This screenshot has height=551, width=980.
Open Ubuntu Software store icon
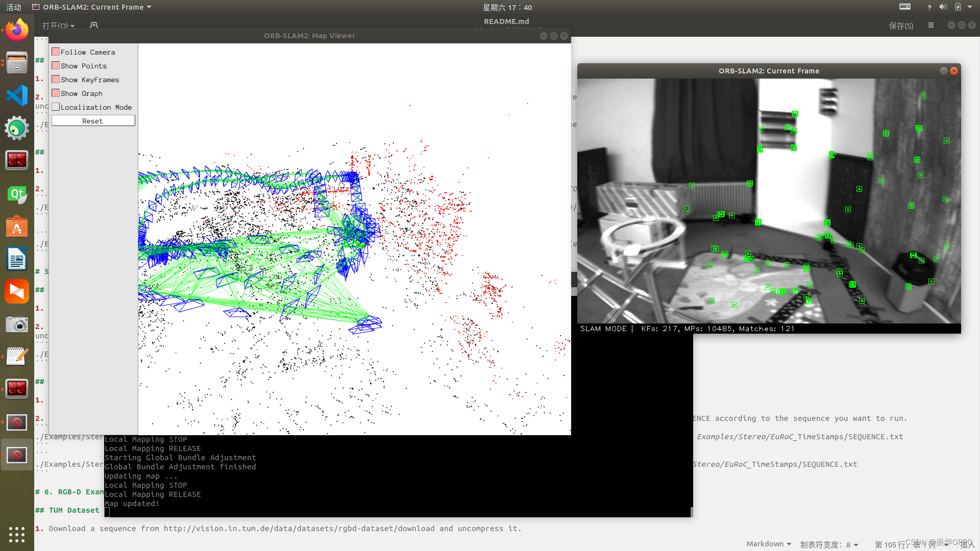coord(17,227)
